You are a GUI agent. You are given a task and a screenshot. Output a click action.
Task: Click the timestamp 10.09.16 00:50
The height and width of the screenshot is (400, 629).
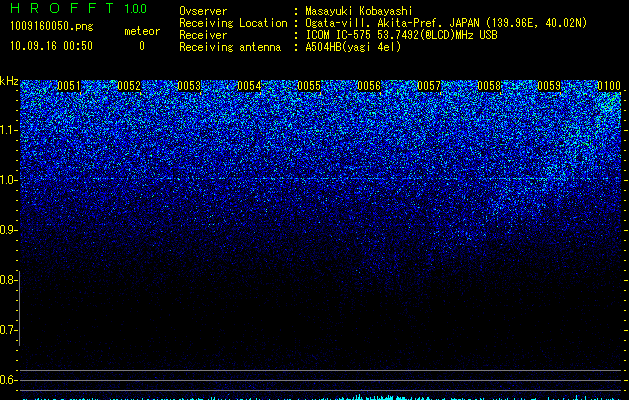click(51, 46)
